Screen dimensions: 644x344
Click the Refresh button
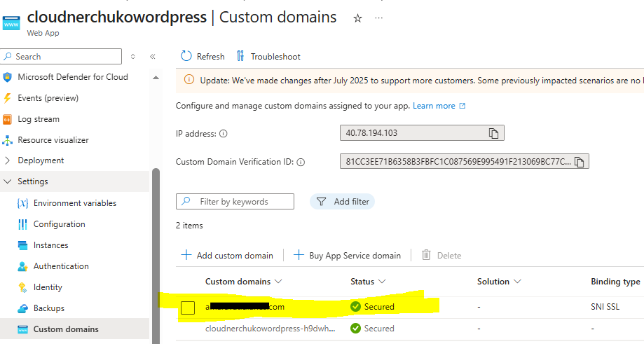point(203,56)
